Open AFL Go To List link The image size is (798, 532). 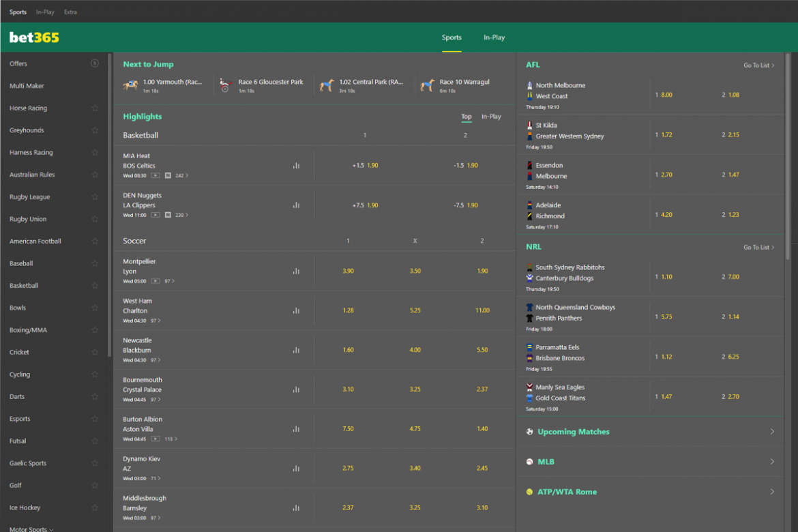(x=758, y=65)
